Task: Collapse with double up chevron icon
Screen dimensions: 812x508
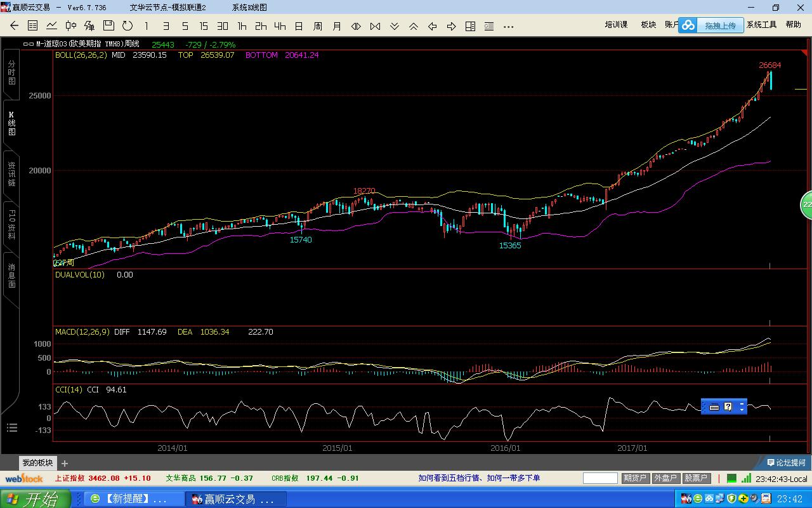Action: pos(413,26)
